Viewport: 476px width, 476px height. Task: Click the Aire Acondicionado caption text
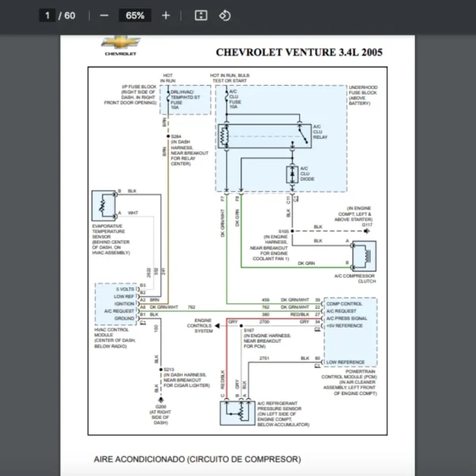coord(197,459)
